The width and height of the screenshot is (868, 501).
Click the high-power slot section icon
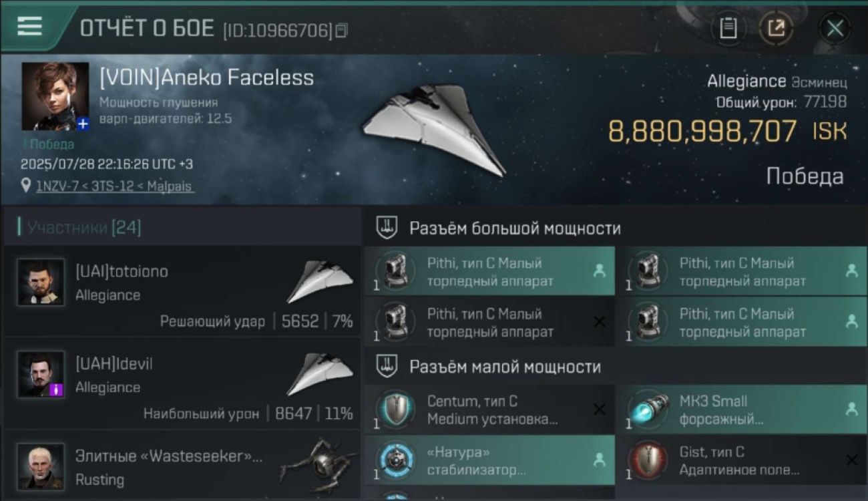(x=387, y=228)
